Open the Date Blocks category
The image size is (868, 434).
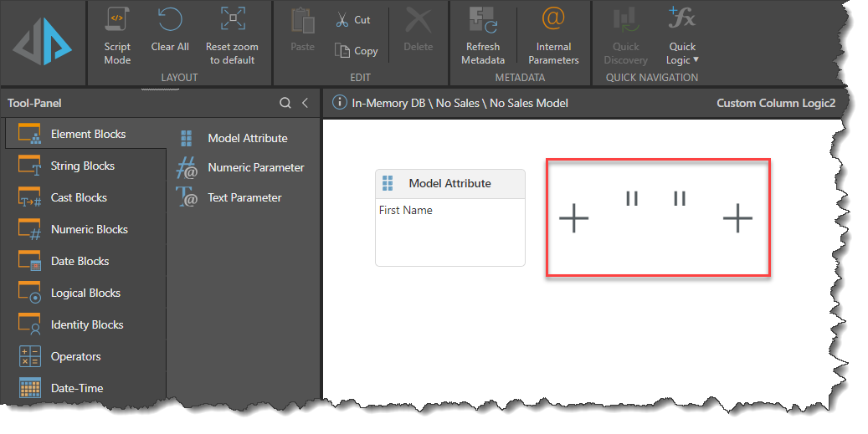[x=80, y=261]
